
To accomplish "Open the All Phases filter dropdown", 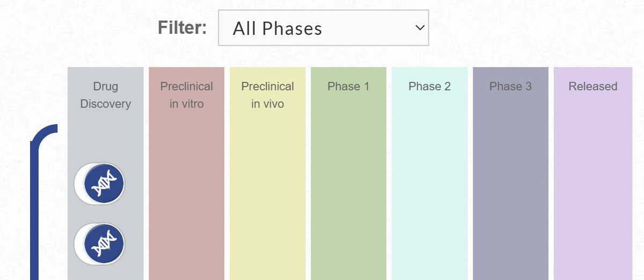I will click(323, 28).
